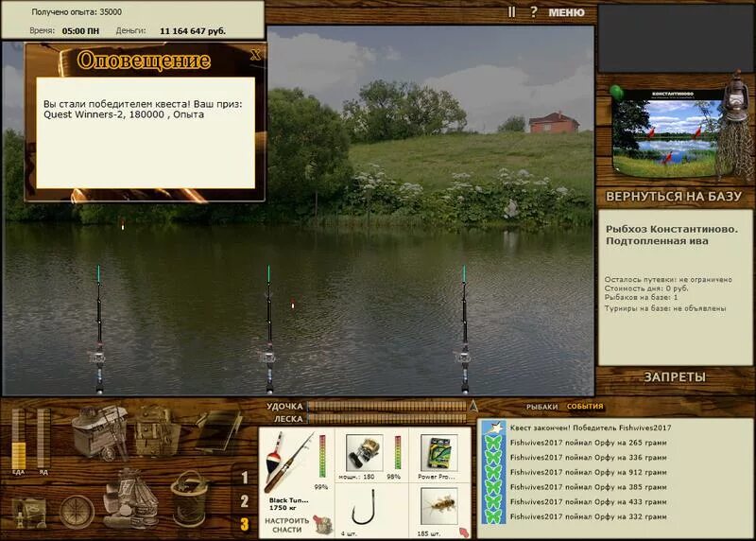756x541 pixels.
Task: Click ВЕРНУТЬСЯ НА БАЗУ button
Action: tap(673, 197)
